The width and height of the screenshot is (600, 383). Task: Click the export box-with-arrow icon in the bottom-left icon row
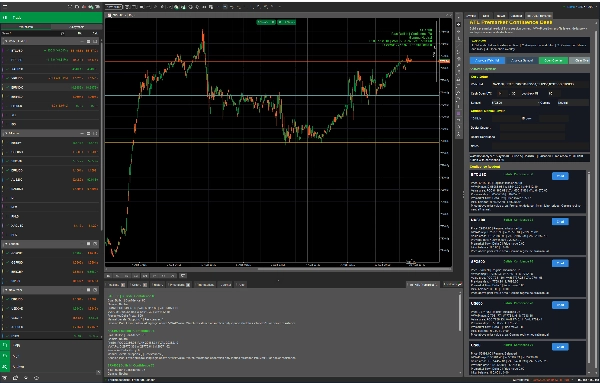15,378
